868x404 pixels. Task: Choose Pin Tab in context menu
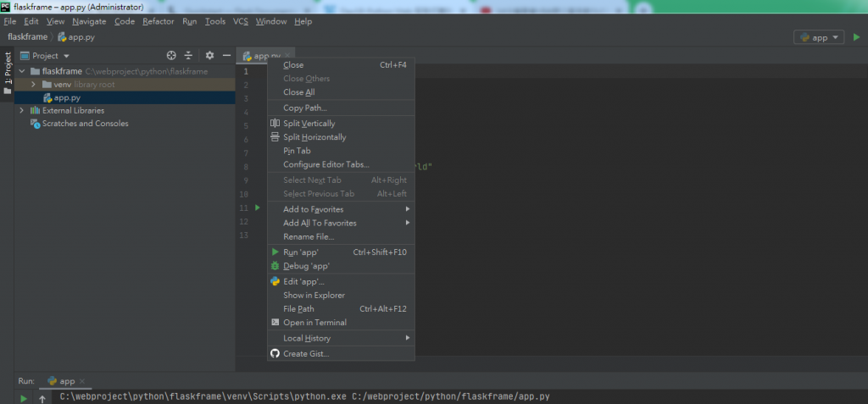tap(341, 151)
